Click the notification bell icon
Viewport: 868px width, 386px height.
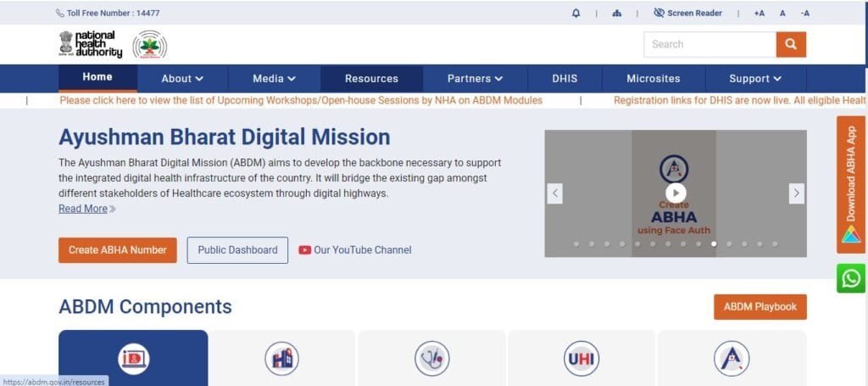tap(576, 14)
